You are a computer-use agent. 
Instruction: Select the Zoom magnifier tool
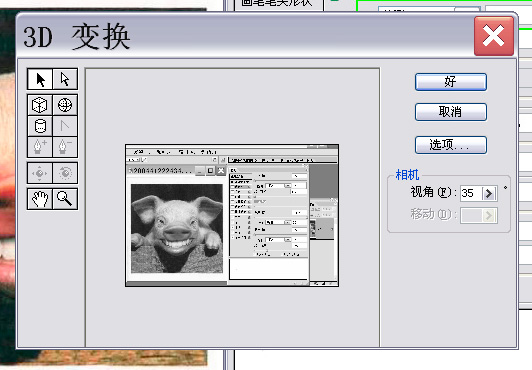[65, 199]
